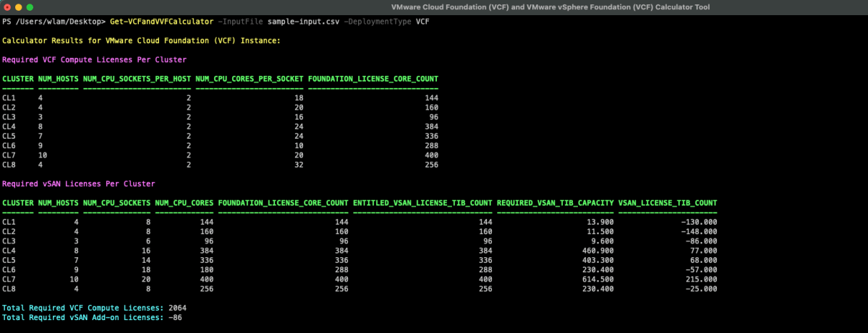Click NUM_CPU_SOCKETS value "14" in CL5 row
This screenshot has height=333, width=868.
(x=145, y=260)
